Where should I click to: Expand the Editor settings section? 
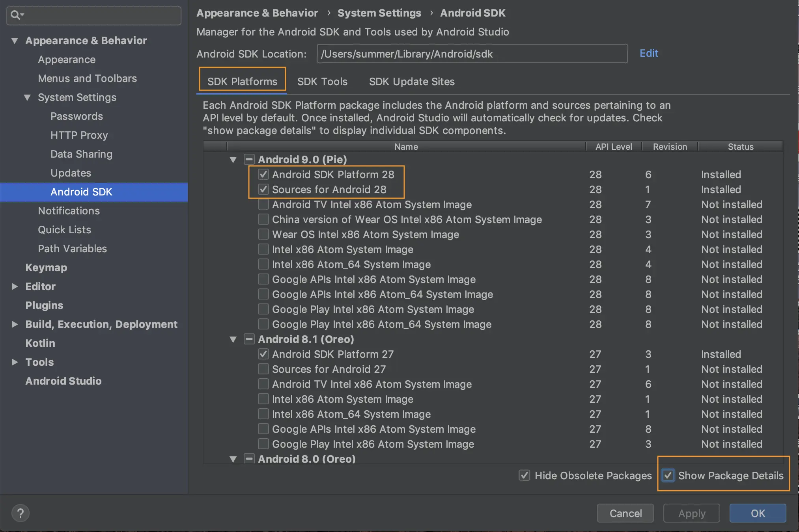[x=15, y=286]
